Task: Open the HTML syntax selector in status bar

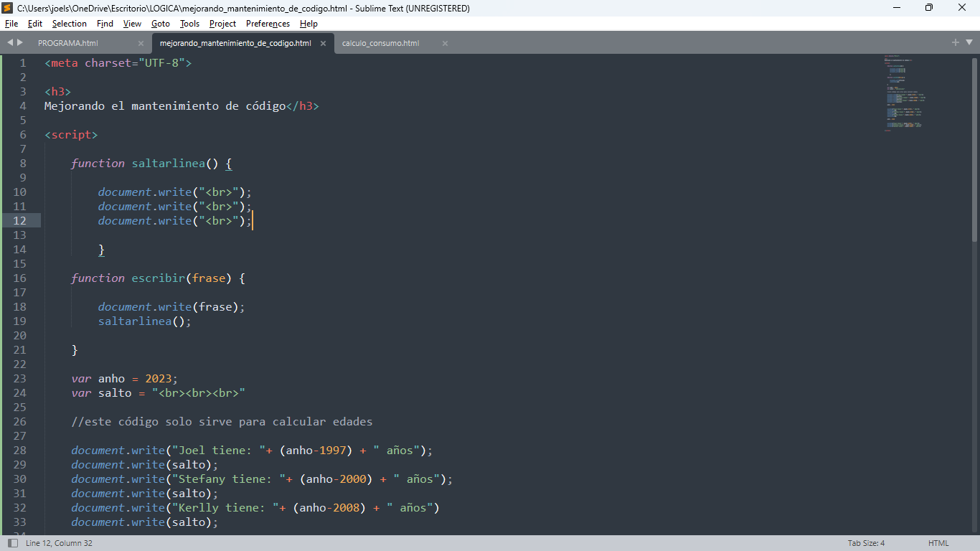Action: (x=938, y=543)
